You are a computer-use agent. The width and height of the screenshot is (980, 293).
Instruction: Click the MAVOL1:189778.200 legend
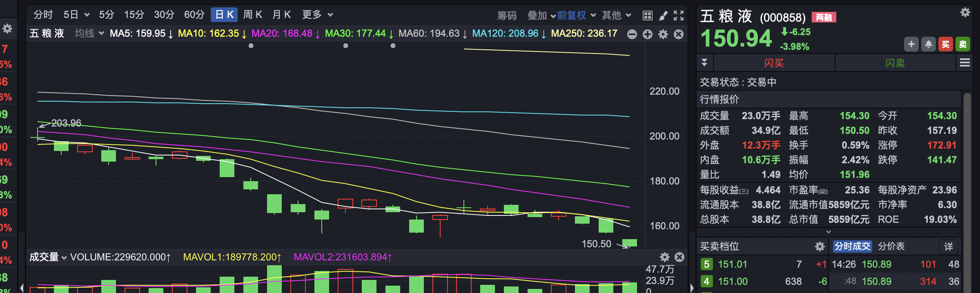(x=232, y=257)
